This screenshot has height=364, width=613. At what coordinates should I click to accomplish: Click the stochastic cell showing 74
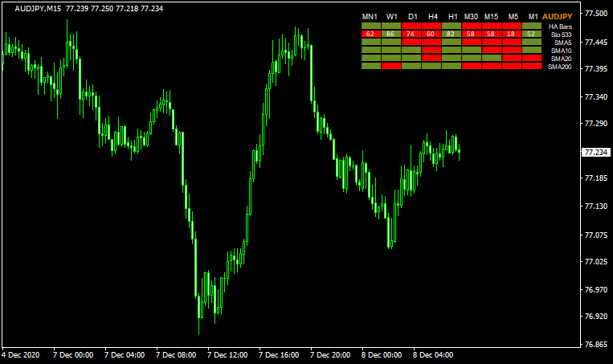[x=411, y=35]
